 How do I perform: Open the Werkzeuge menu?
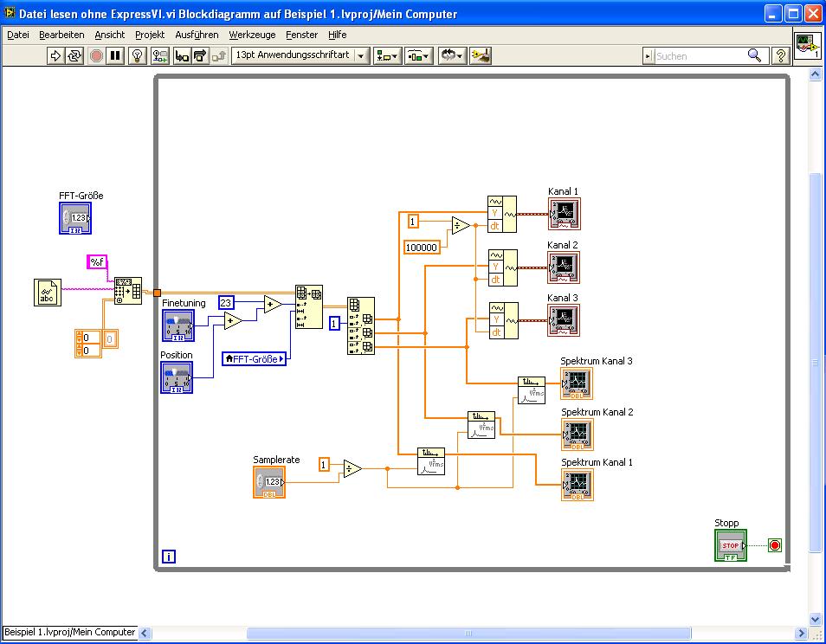(x=252, y=35)
